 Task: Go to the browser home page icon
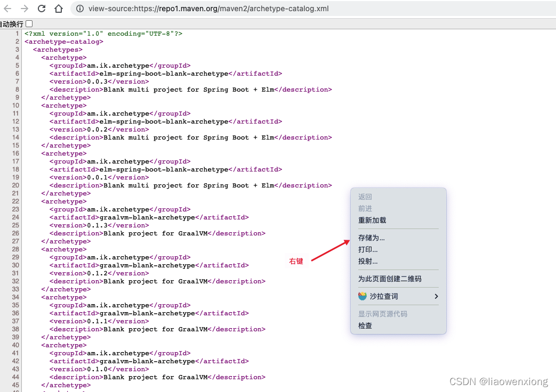[x=59, y=9]
